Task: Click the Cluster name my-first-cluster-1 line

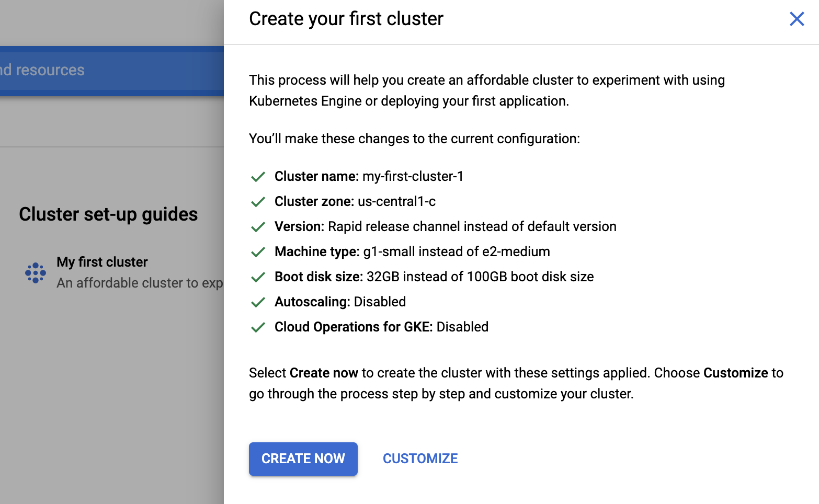Action: [369, 176]
